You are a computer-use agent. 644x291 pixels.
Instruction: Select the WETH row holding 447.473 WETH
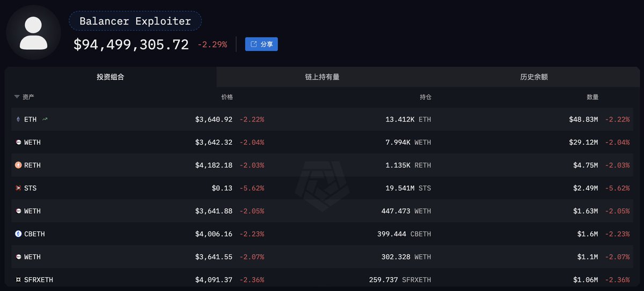click(322, 211)
